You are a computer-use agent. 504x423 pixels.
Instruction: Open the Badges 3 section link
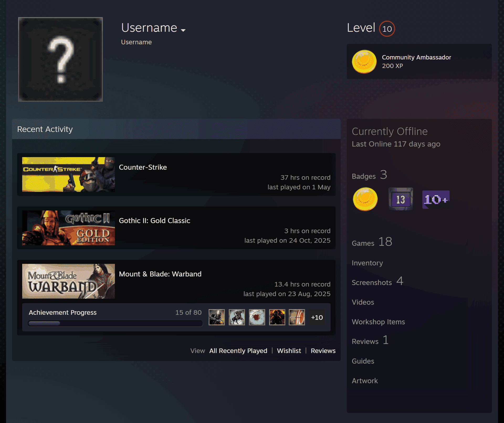click(369, 175)
